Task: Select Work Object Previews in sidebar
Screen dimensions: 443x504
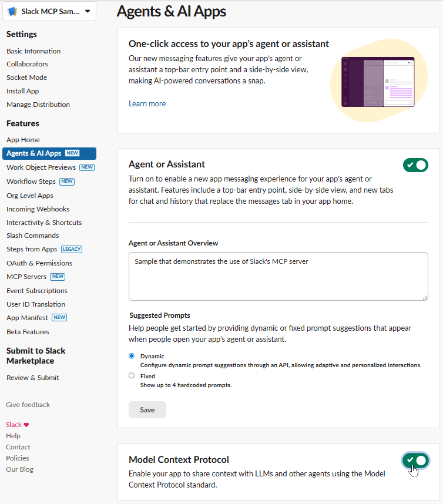Action: point(41,167)
